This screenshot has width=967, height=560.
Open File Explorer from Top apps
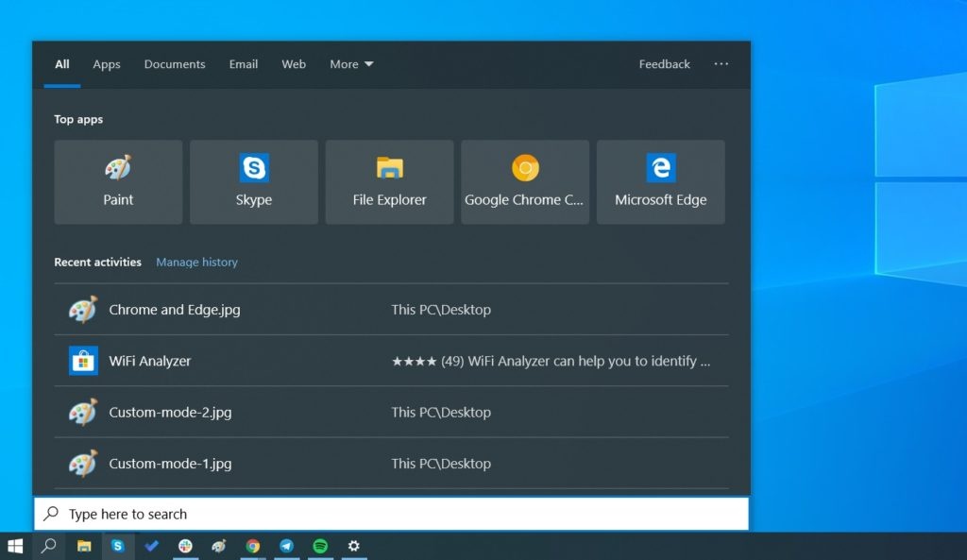389,181
